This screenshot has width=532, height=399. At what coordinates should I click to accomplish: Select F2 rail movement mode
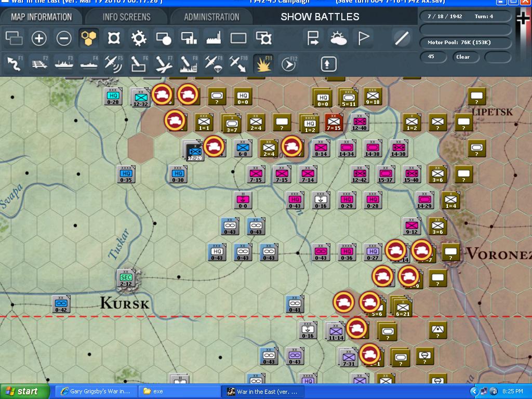pos(39,64)
